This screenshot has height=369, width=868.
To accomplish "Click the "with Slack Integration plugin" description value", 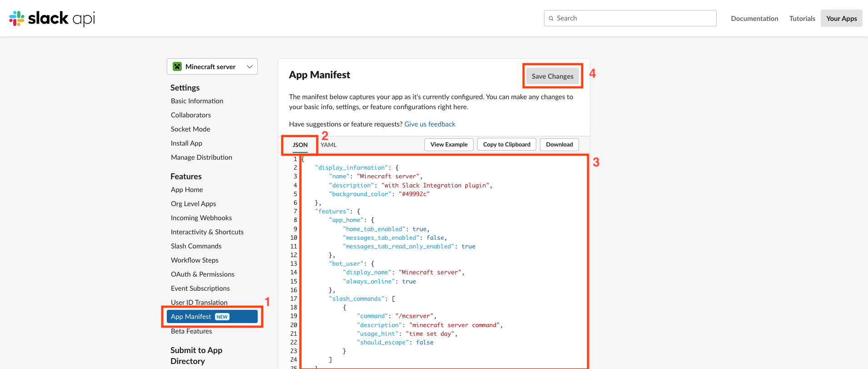I will point(435,185).
